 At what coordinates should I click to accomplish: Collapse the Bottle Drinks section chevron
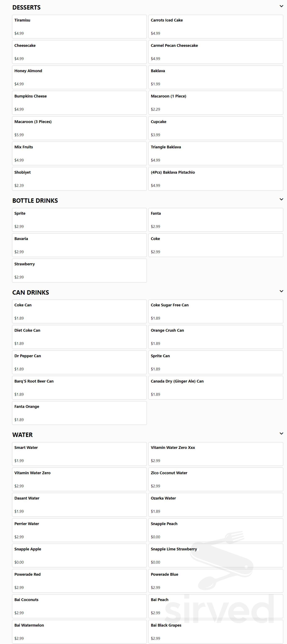click(x=281, y=199)
